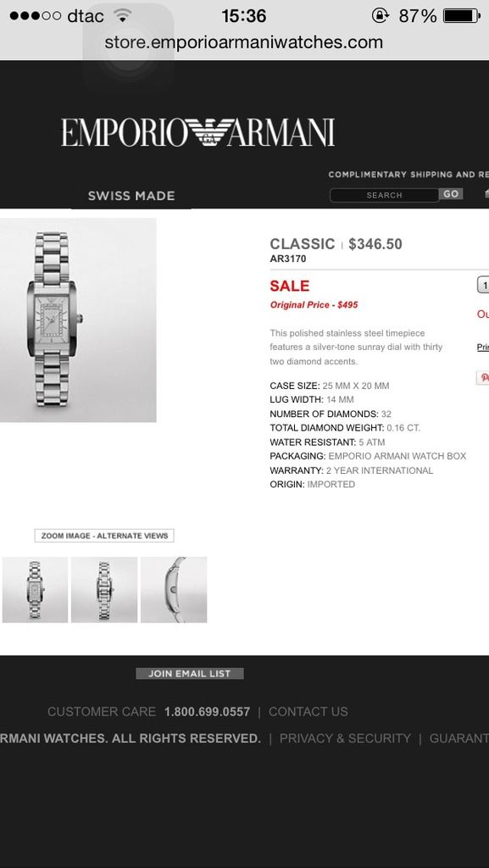
Task: Click Zoom Image - Alternate Views button
Action: click(104, 536)
